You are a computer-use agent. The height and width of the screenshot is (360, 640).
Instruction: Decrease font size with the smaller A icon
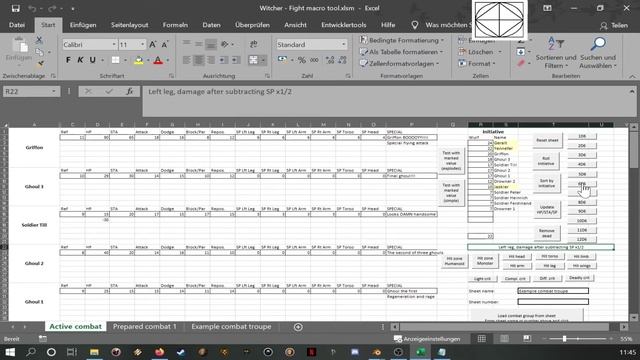165,44
